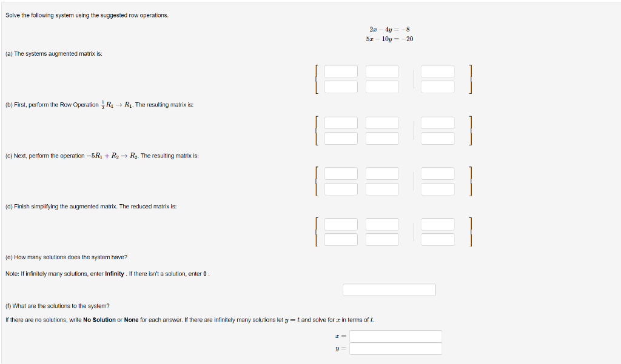This screenshot has width=621, height=364.
Task: Click the bottom-left entry of matrix (c)
Action: pos(341,189)
